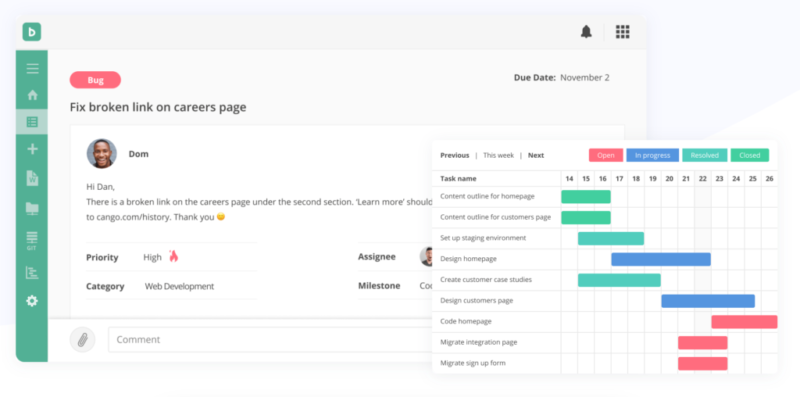The width and height of the screenshot is (800, 397).
Task: Toggle the In progress status filter
Action: coord(653,155)
